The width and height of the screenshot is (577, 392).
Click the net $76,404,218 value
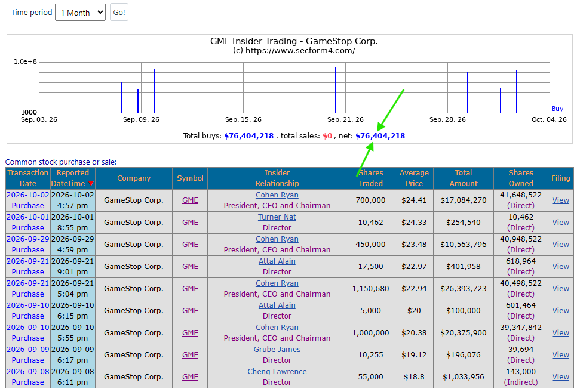coord(380,136)
